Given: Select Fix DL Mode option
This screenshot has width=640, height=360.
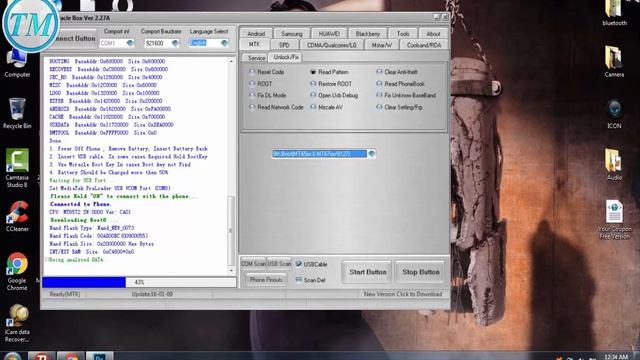Looking at the screenshot, I should [x=252, y=95].
